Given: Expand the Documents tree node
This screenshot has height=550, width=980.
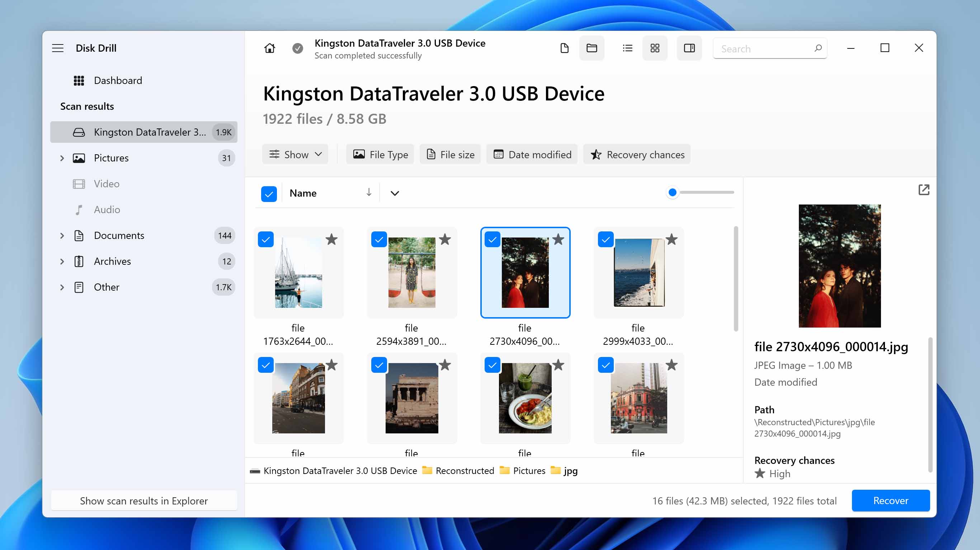Looking at the screenshot, I should click(62, 236).
